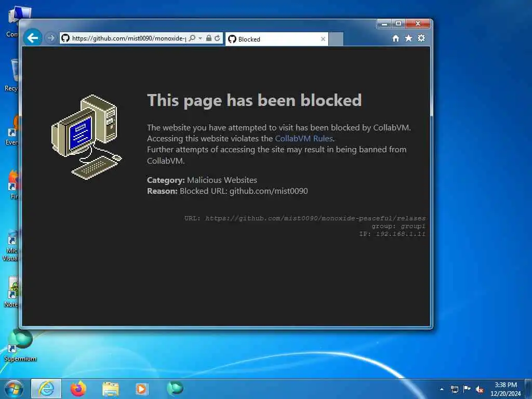Refresh the blocked page
This screenshot has height=399, width=532.
[218, 38]
